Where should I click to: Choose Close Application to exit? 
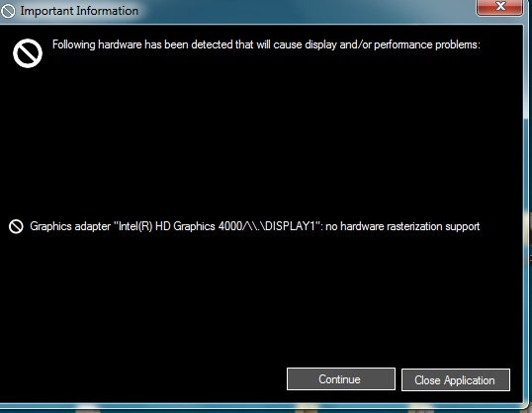456,379
